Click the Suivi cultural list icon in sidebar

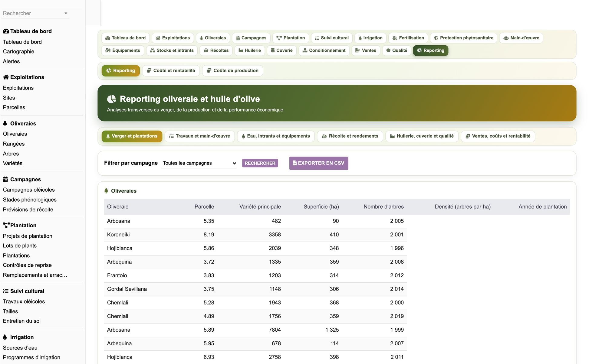6,291
